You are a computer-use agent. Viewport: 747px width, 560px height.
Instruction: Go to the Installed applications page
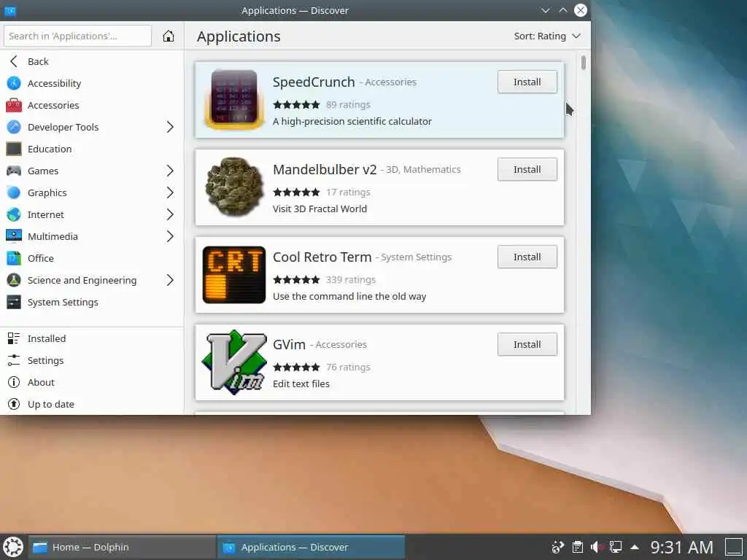(91, 338)
